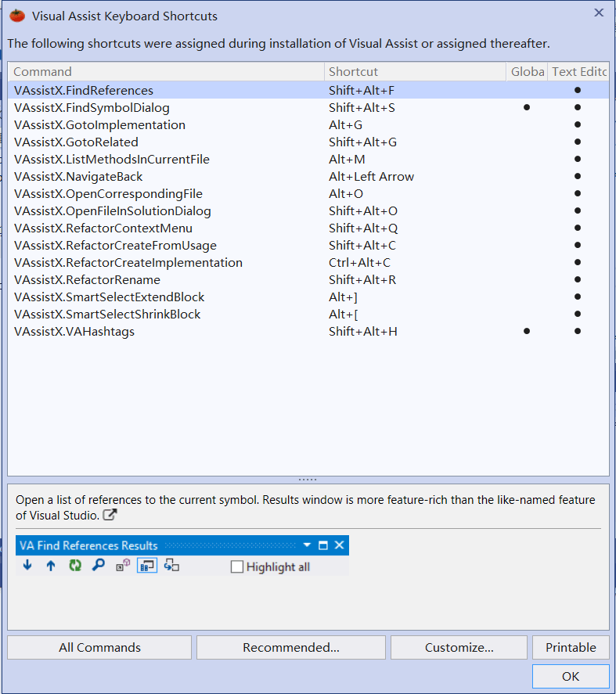Click Global dot in VAHashtags row
This screenshot has width=616, height=694.
pos(527,331)
